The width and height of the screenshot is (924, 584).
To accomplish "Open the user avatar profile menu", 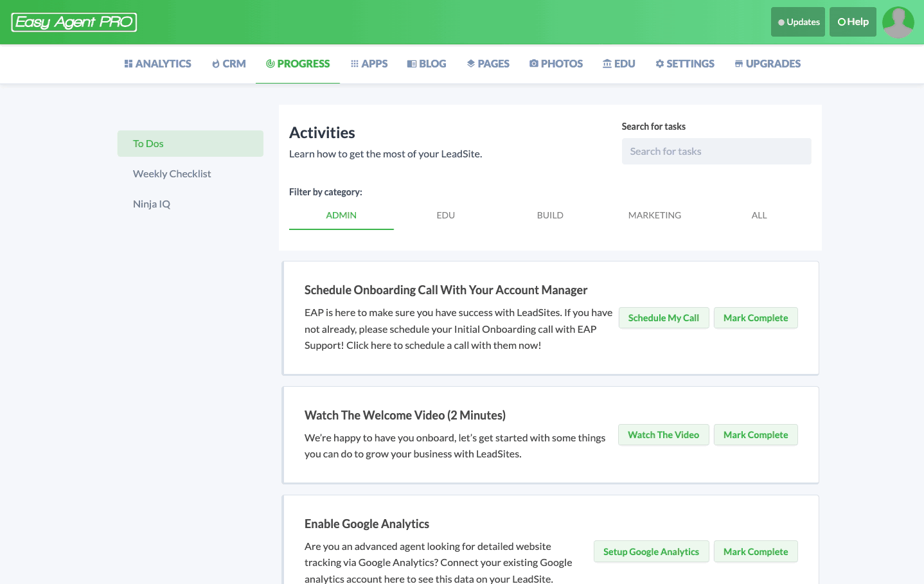I will [x=898, y=22].
